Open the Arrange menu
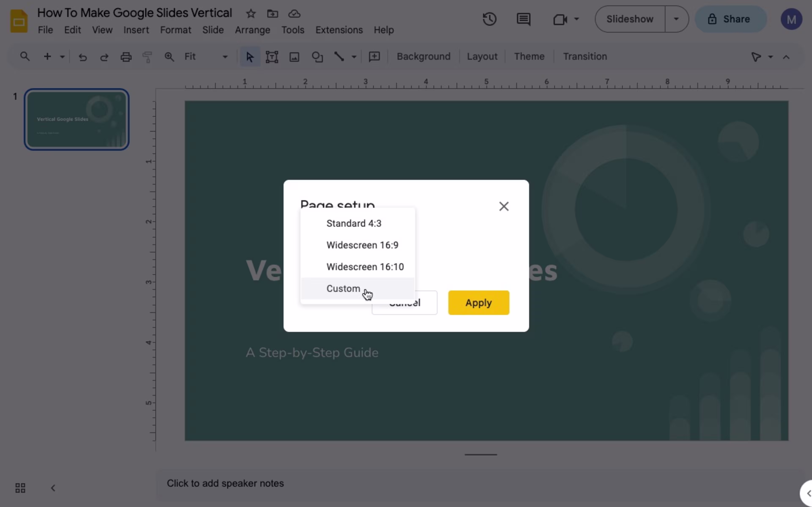The image size is (812, 507). pos(252,30)
